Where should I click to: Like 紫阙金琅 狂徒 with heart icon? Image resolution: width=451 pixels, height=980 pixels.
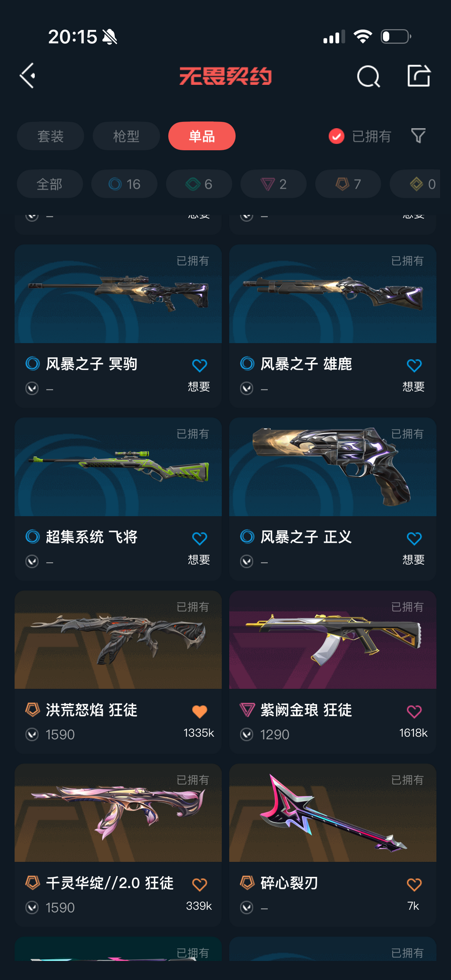414,712
